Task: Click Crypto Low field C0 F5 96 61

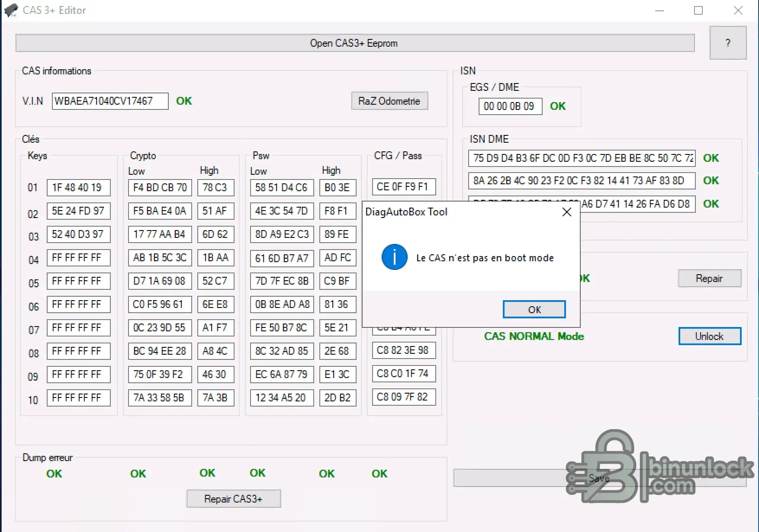Action: coord(160,304)
